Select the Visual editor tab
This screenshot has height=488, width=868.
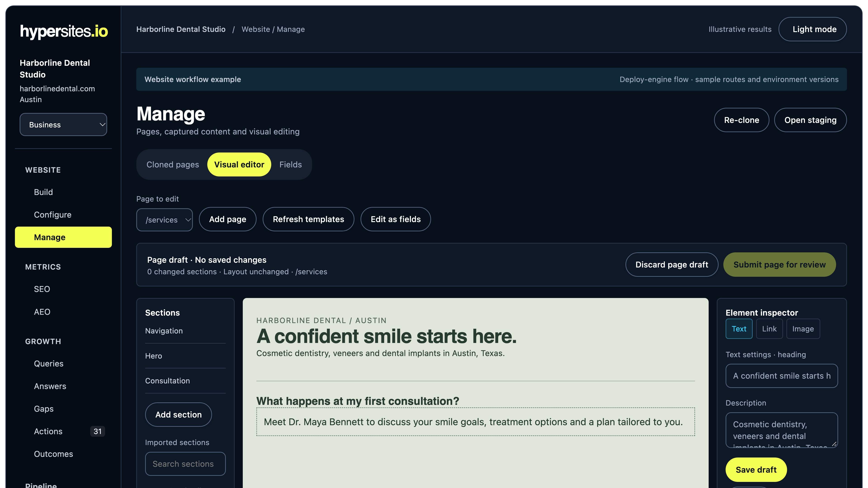(239, 164)
